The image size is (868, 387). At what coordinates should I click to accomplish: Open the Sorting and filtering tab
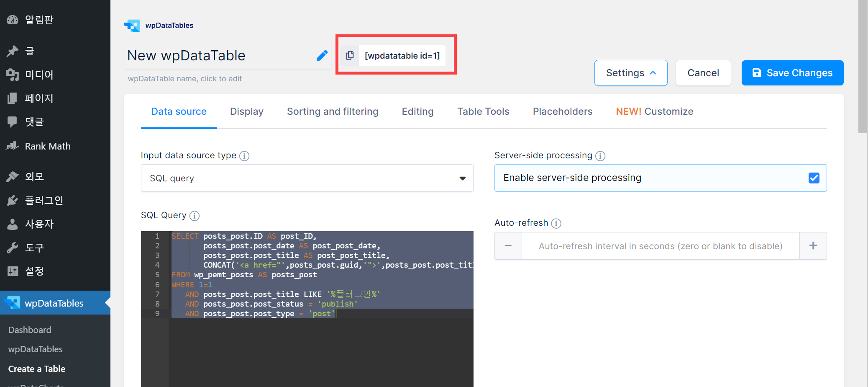[333, 111]
